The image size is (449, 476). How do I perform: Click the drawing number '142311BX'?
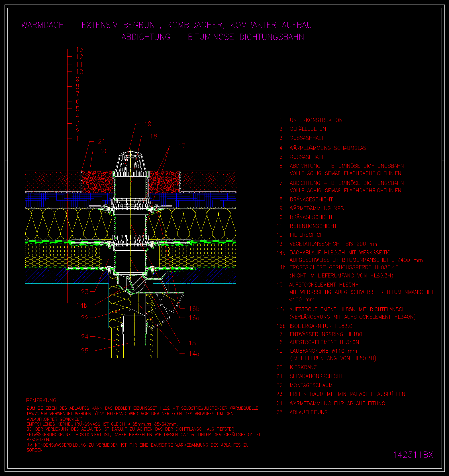coord(413,455)
